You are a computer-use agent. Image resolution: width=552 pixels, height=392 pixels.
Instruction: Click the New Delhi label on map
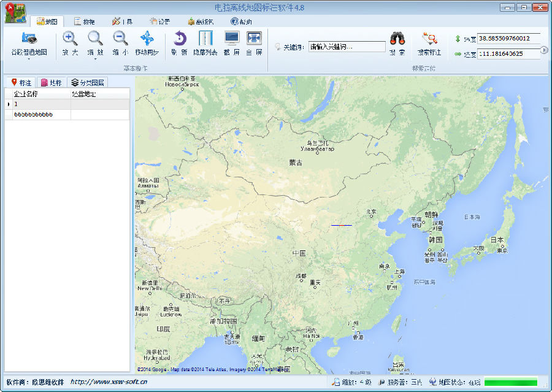point(150,288)
